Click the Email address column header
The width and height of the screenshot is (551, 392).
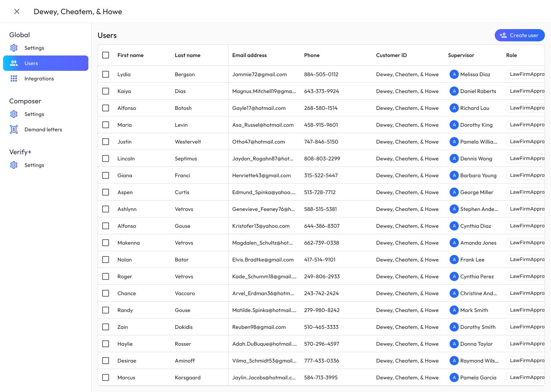[249, 55]
